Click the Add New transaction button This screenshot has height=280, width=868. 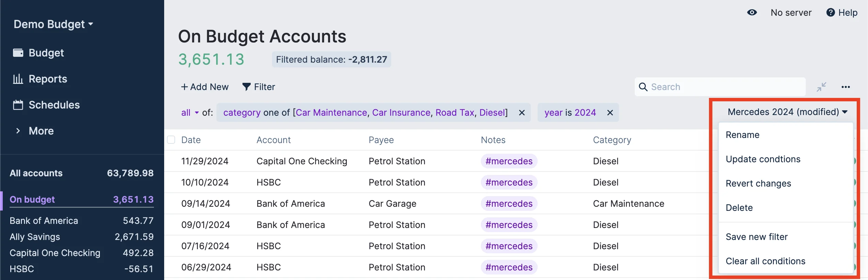[x=205, y=87]
